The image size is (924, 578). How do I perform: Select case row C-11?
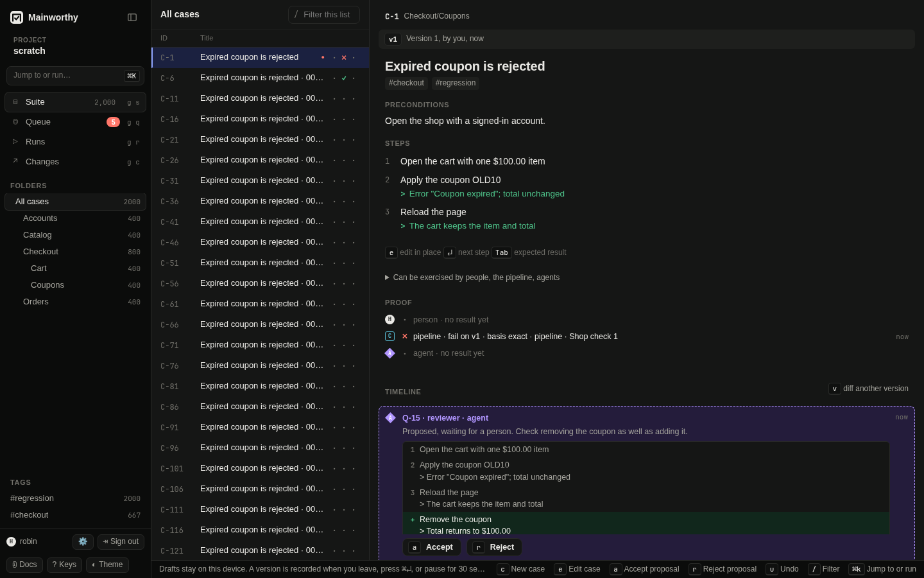pos(261,99)
